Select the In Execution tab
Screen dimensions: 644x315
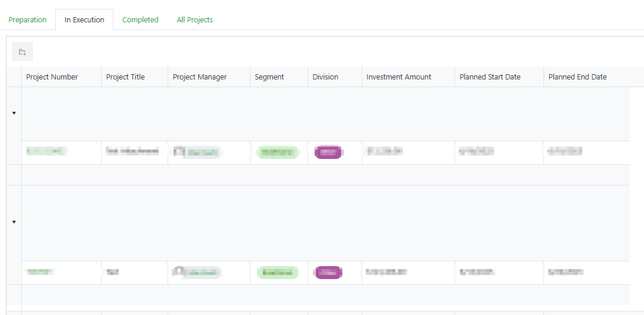pos(84,19)
